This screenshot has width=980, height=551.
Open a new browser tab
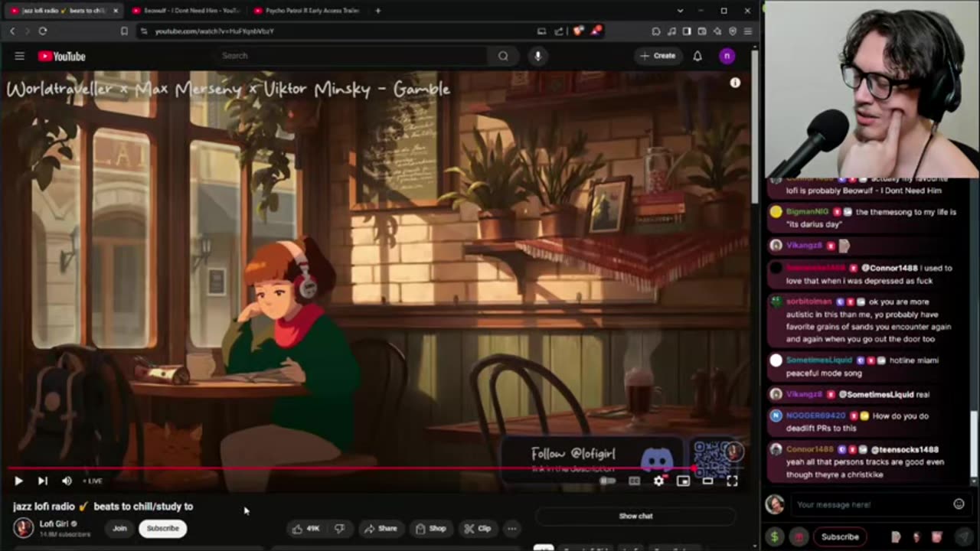click(x=378, y=11)
